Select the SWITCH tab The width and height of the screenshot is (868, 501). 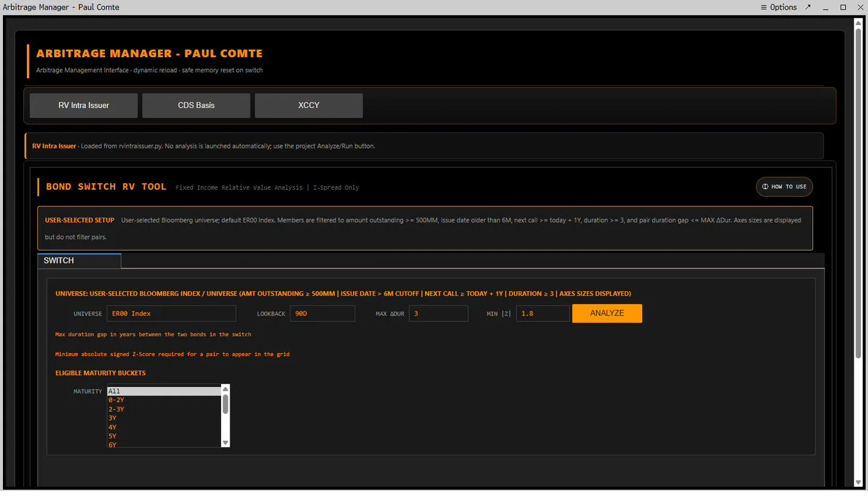79,261
